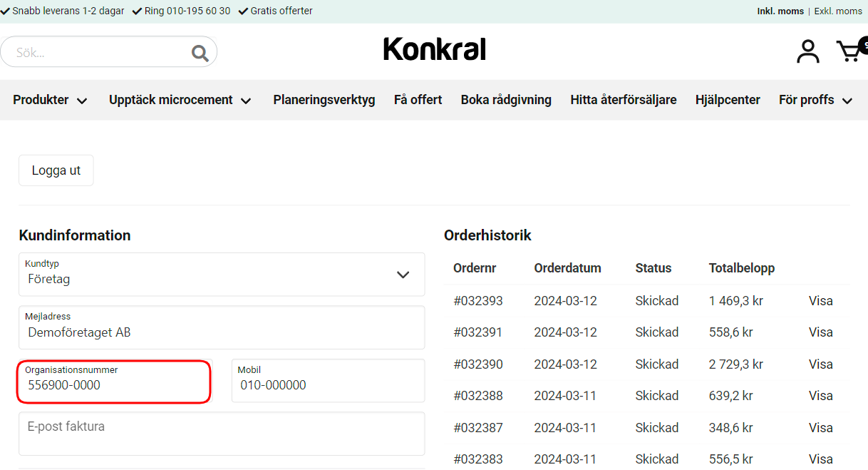This screenshot has height=470, width=868.
Task: Click the Organisationsnummer field
Action: pyautogui.click(x=115, y=381)
